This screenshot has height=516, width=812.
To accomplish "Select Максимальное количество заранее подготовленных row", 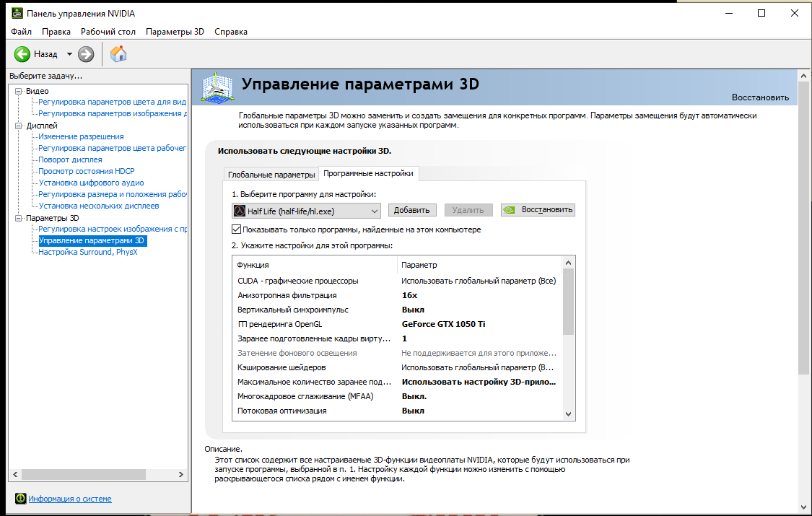I will coord(397,382).
